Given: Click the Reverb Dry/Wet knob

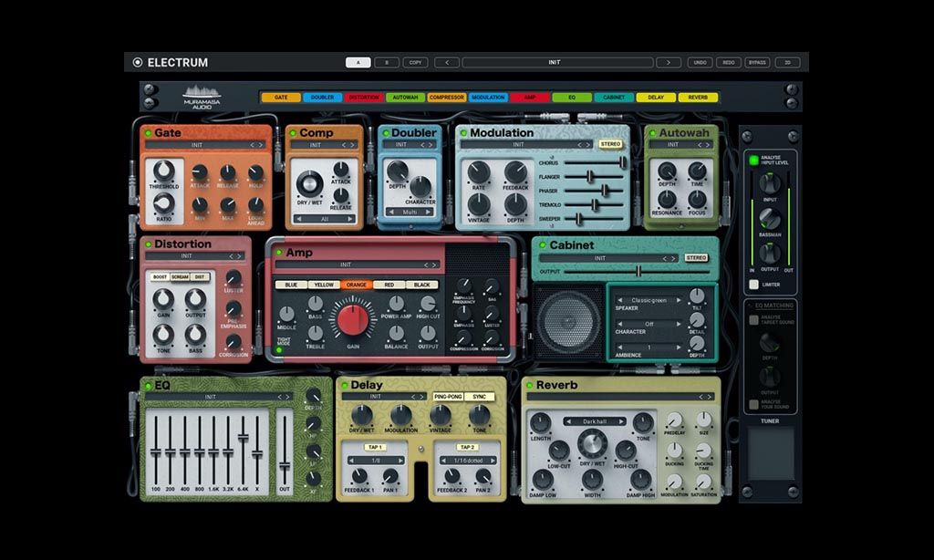Looking at the screenshot, I should click(x=592, y=444).
